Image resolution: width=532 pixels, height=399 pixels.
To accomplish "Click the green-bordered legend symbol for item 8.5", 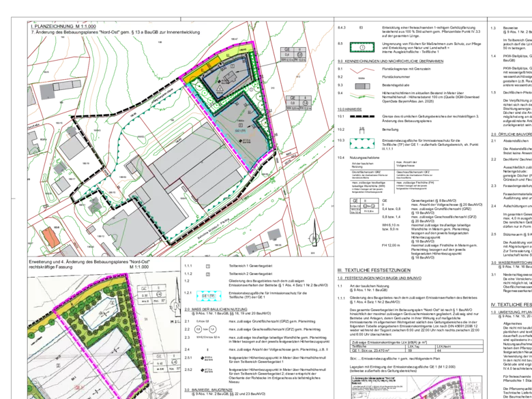I will (362, 48).
